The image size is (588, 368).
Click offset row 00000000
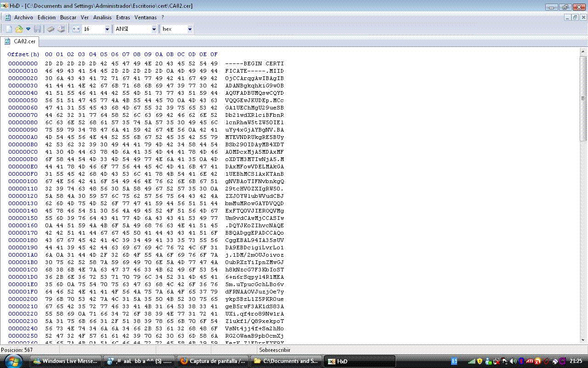coord(23,63)
